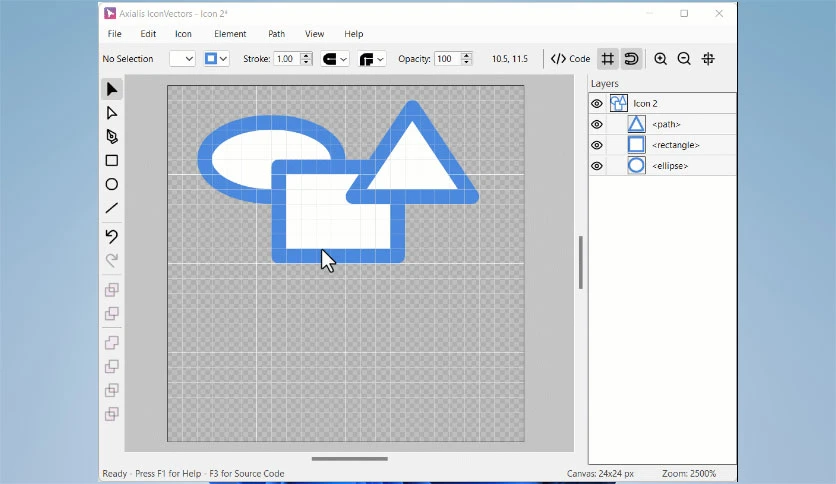Image resolution: width=836 pixels, height=484 pixels.
Task: Click the third overlapping-squares path operation icon
Action: pyautogui.click(x=111, y=342)
